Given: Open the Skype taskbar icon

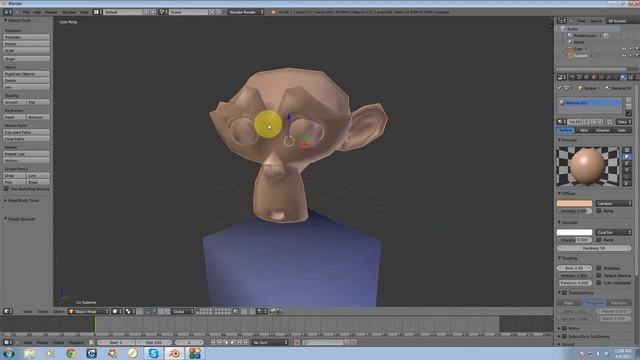Looking at the screenshot, I should [x=153, y=353].
